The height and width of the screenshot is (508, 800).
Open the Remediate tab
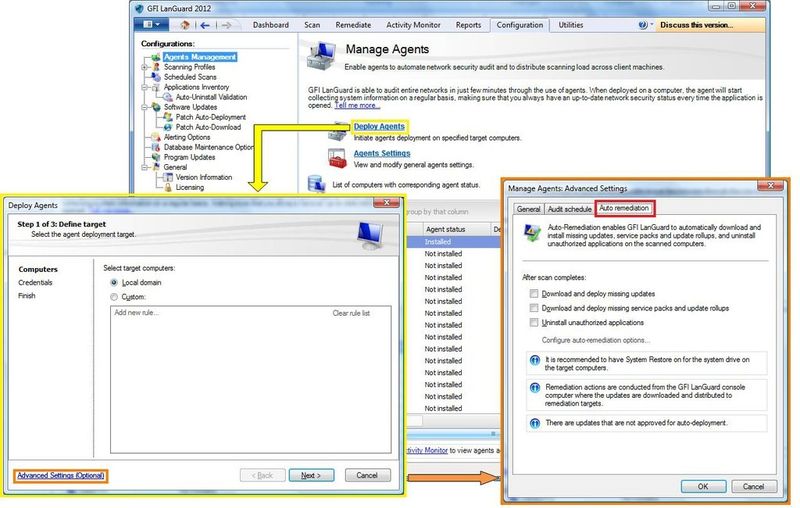(353, 25)
